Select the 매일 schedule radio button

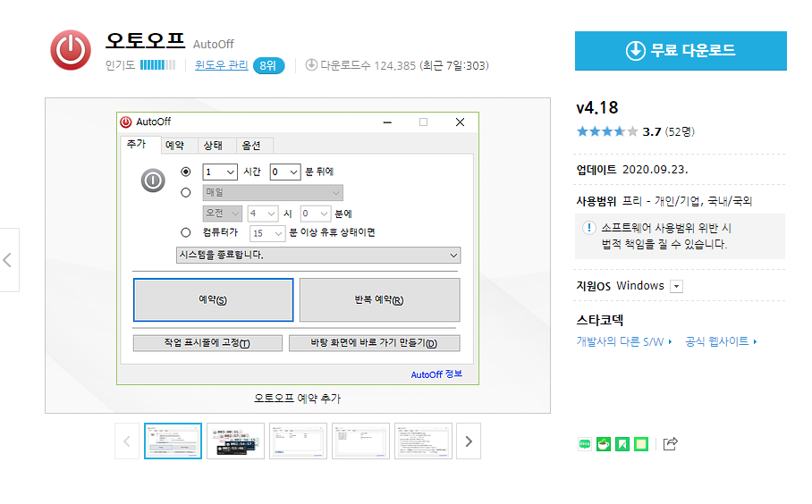185,192
